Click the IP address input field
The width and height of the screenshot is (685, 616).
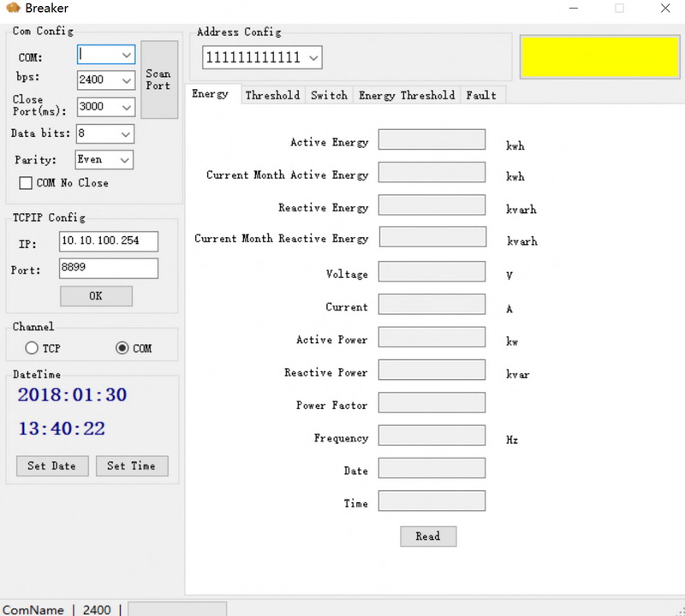(109, 241)
